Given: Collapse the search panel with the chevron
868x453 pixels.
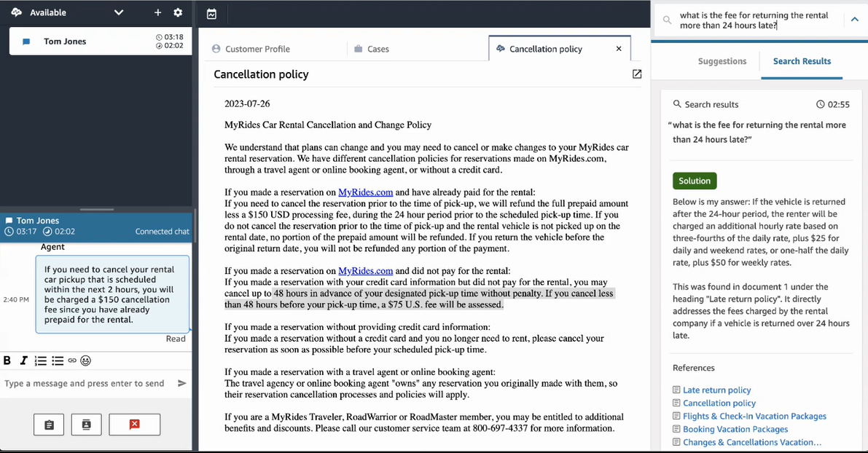Looking at the screenshot, I should pos(854,19).
